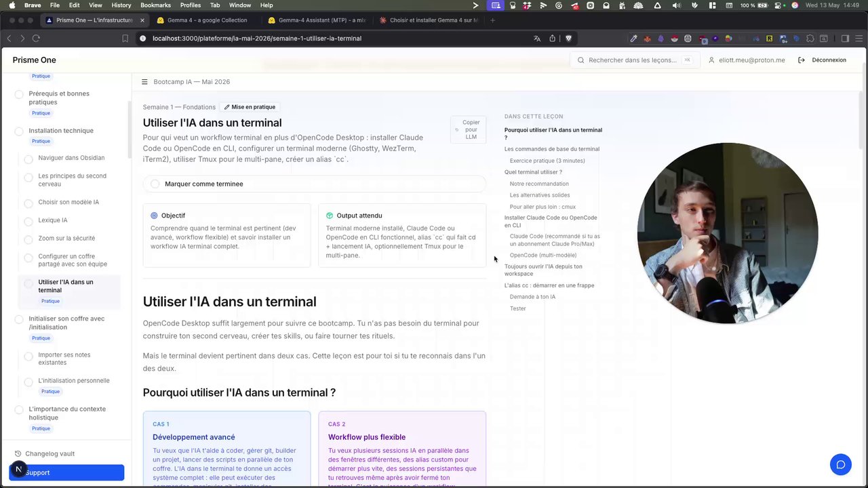Click the Rechercher dans les leçons search field
The width and height of the screenshot is (868, 488).
click(635, 60)
